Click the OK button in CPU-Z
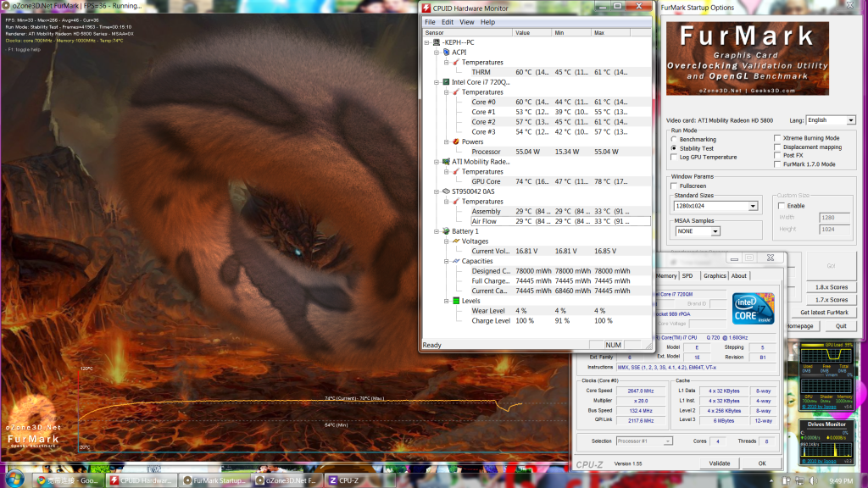 click(762, 463)
